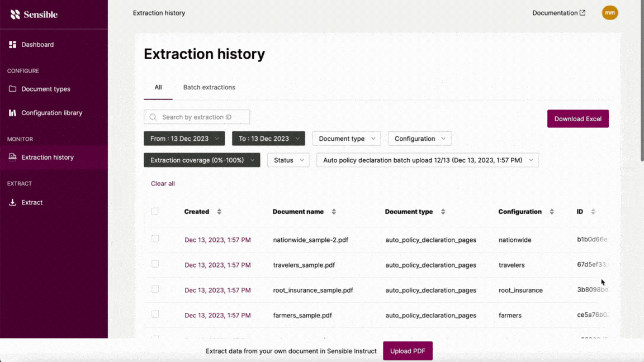This screenshot has height=362, width=644.
Task: Click the Search by extraction ID field
Action: [197, 117]
